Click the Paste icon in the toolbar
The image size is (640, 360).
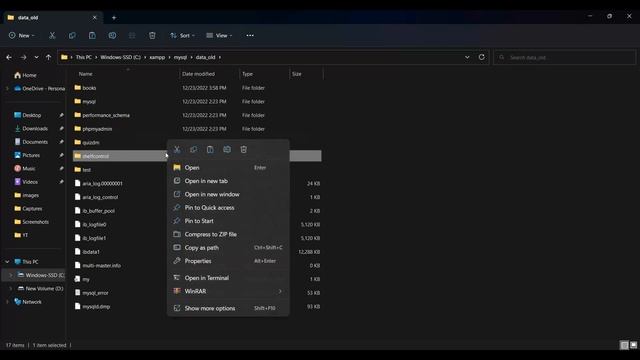pyautogui.click(x=92, y=36)
